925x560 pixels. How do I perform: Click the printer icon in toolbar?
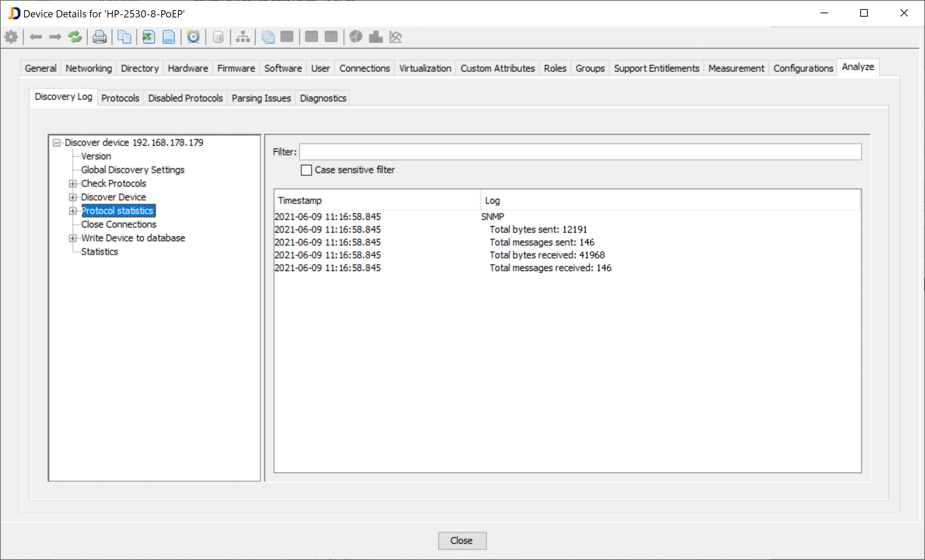100,37
